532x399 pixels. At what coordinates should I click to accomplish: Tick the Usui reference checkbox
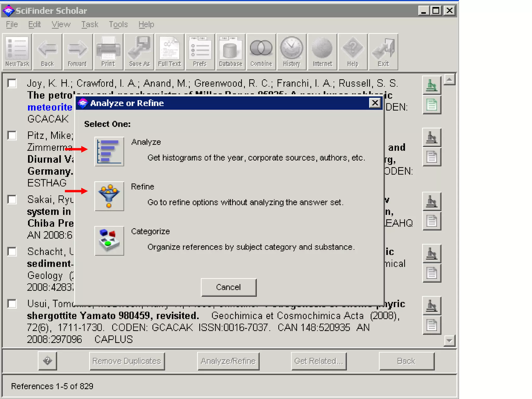coord(12,304)
